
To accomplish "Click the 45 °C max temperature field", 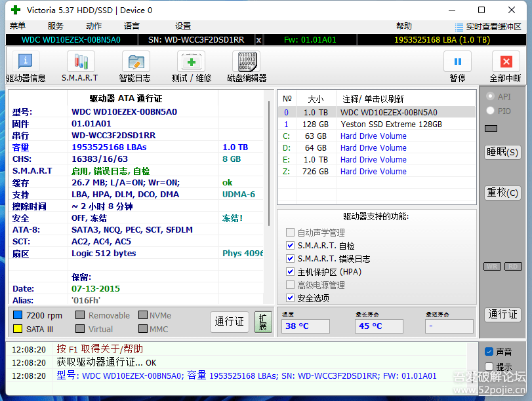I will (379, 326).
